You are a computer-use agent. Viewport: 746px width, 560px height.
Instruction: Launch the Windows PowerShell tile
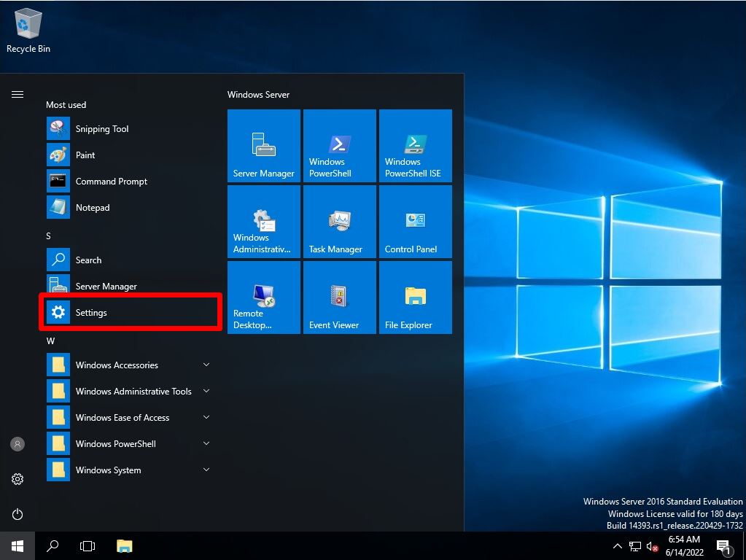[340, 146]
